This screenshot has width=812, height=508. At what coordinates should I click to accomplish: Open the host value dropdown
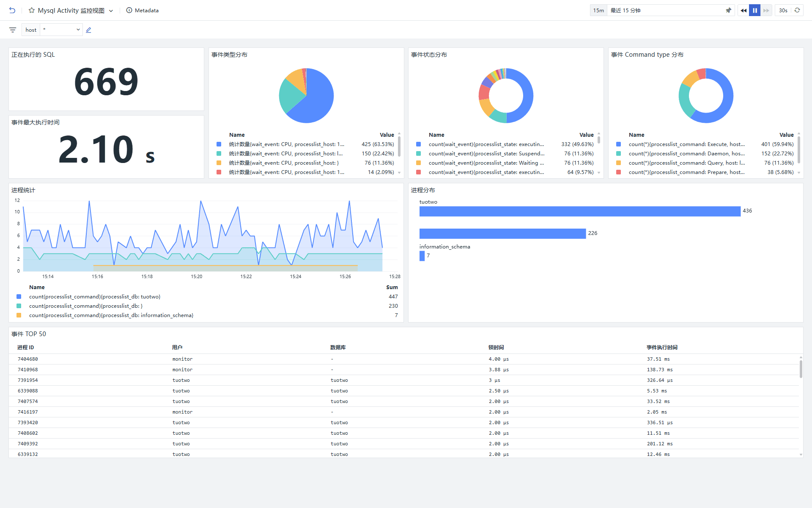[x=61, y=30]
